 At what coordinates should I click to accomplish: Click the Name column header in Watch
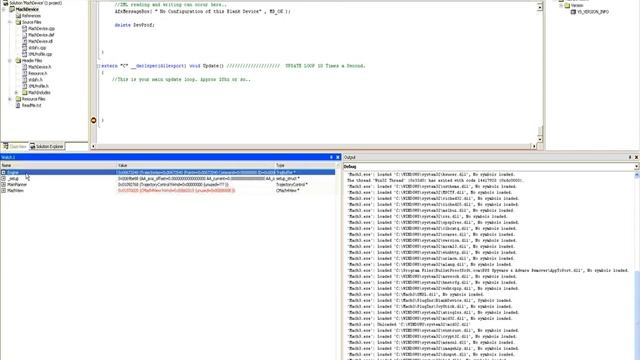click(x=58, y=165)
